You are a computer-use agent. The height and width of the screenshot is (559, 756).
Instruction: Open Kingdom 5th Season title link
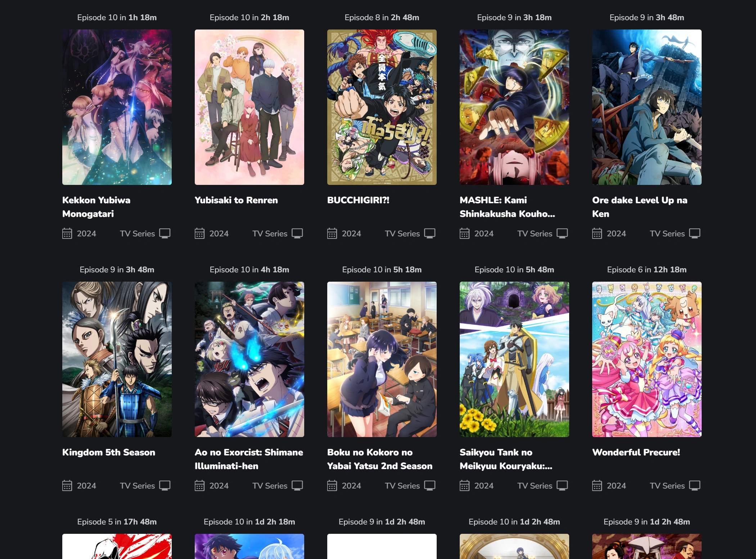click(109, 452)
